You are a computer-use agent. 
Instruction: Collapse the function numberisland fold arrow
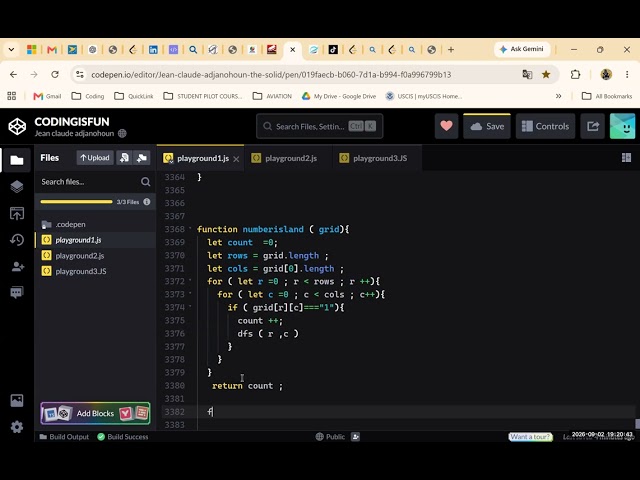[190, 228]
